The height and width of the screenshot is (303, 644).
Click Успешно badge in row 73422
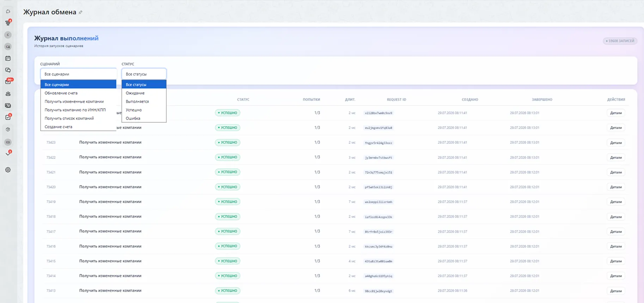click(228, 157)
